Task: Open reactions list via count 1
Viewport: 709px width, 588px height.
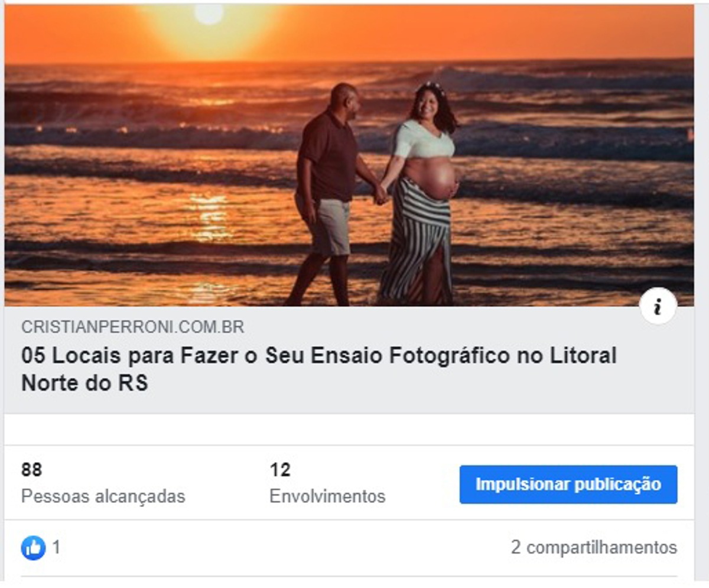Action: click(56, 547)
